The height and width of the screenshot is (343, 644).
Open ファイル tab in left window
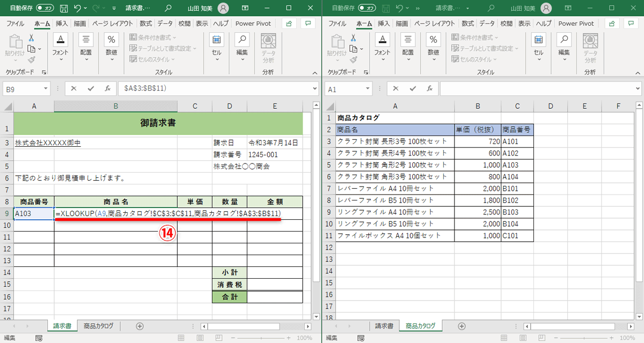[15, 24]
